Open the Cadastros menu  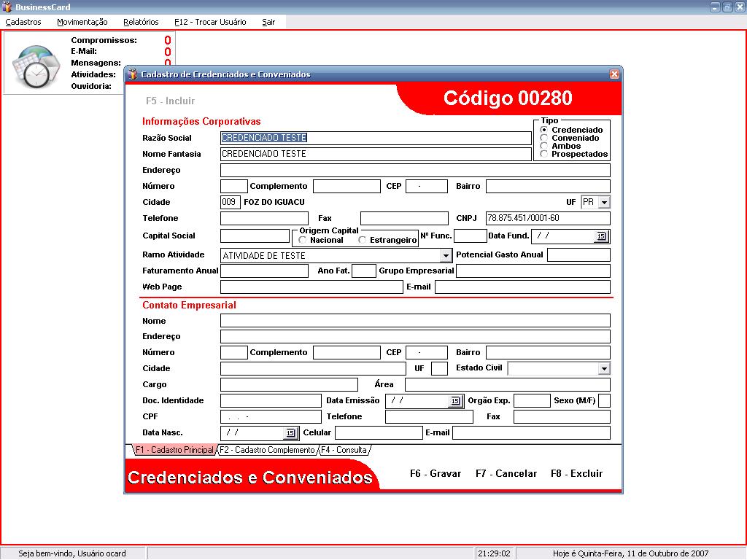click(23, 22)
